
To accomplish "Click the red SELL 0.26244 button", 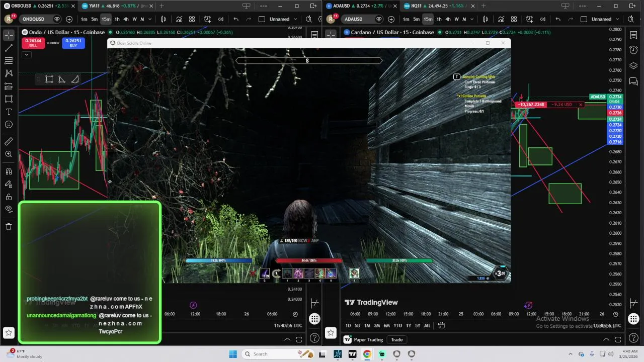I will (33, 43).
